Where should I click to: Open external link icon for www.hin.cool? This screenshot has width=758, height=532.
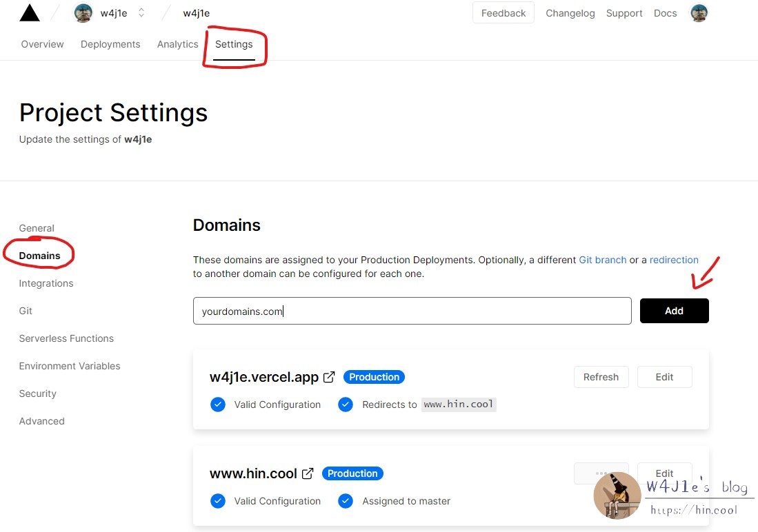pyautogui.click(x=308, y=473)
